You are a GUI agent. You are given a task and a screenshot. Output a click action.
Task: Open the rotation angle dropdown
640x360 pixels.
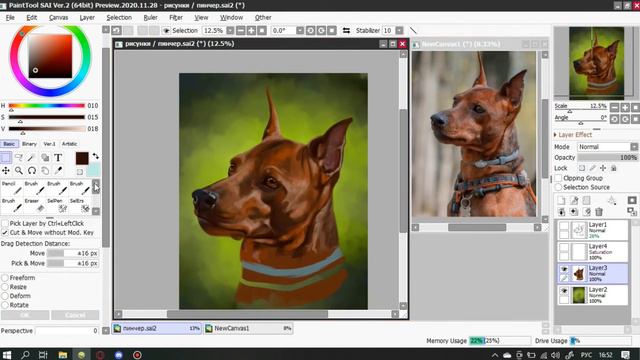300,31
